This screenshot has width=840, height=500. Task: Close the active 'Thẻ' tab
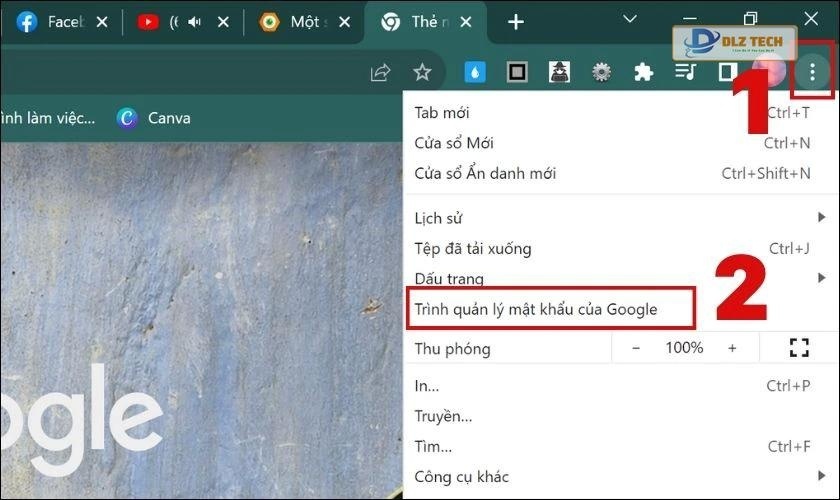pyautogui.click(x=466, y=22)
